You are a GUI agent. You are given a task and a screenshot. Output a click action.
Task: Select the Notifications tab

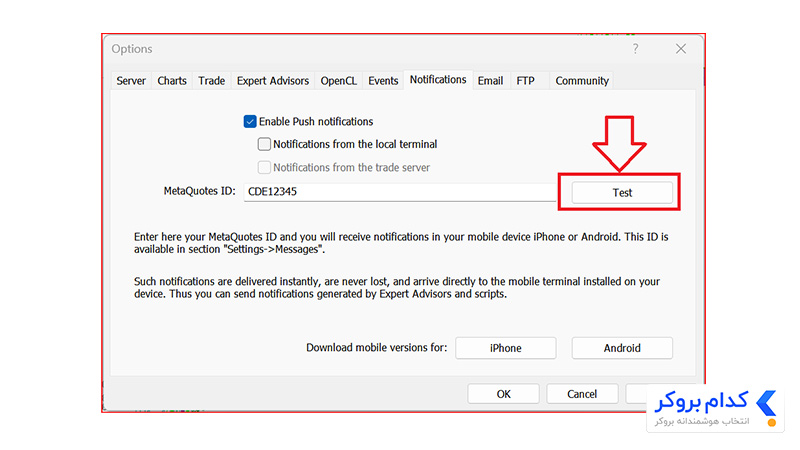click(438, 80)
